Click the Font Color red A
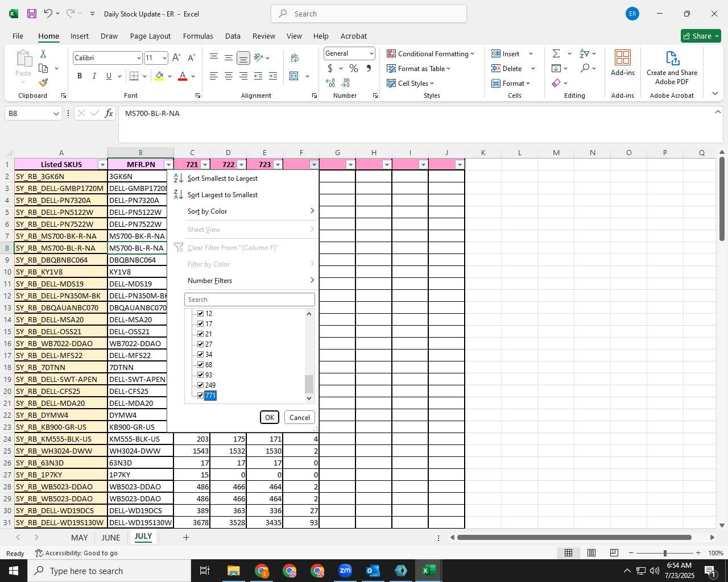 (183, 76)
